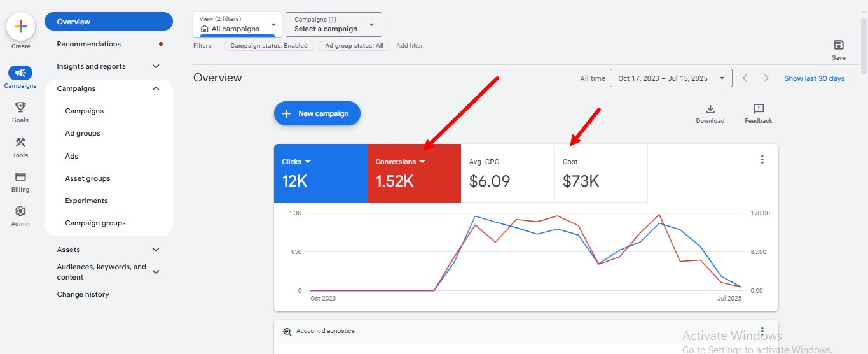Image resolution: width=868 pixels, height=354 pixels.
Task: Expand Audiences, keywords, and content
Action: [x=156, y=272]
